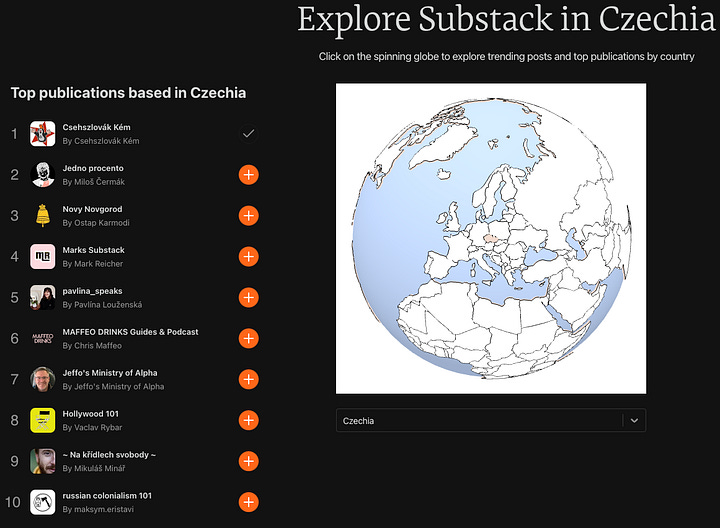Click the subscribed checkmark for Csehszlovák Kém
The image size is (720, 528).
click(x=248, y=134)
